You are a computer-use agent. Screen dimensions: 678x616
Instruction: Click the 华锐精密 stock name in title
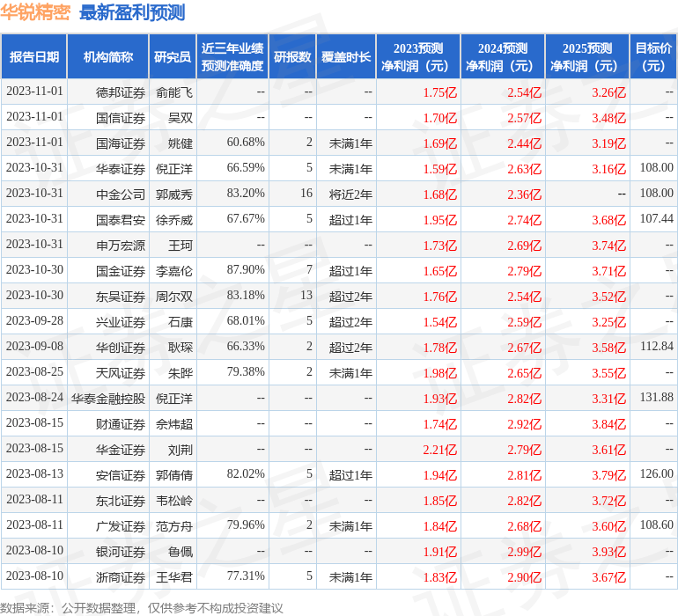pos(35,12)
